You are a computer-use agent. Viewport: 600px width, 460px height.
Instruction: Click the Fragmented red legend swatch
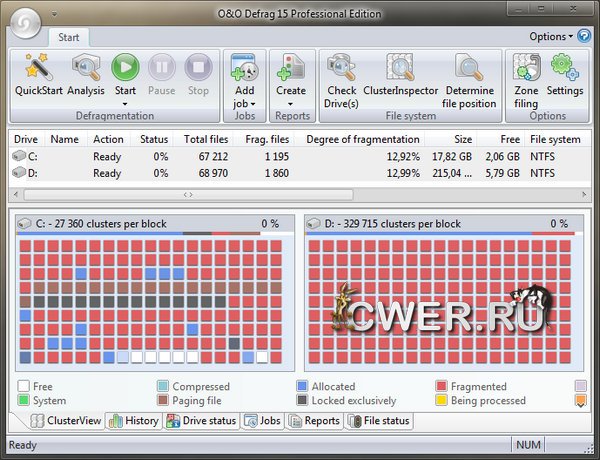point(441,386)
